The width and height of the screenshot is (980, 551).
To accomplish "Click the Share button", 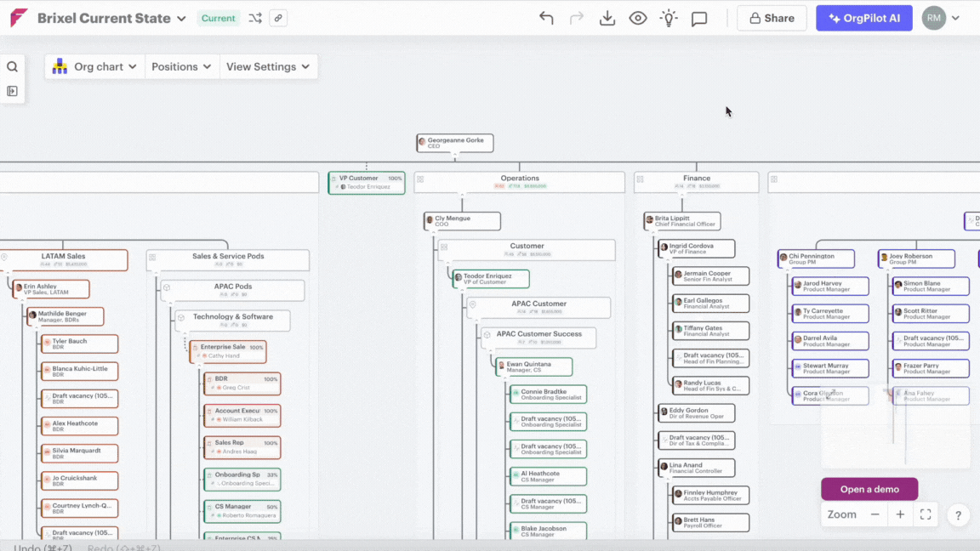I will [772, 18].
